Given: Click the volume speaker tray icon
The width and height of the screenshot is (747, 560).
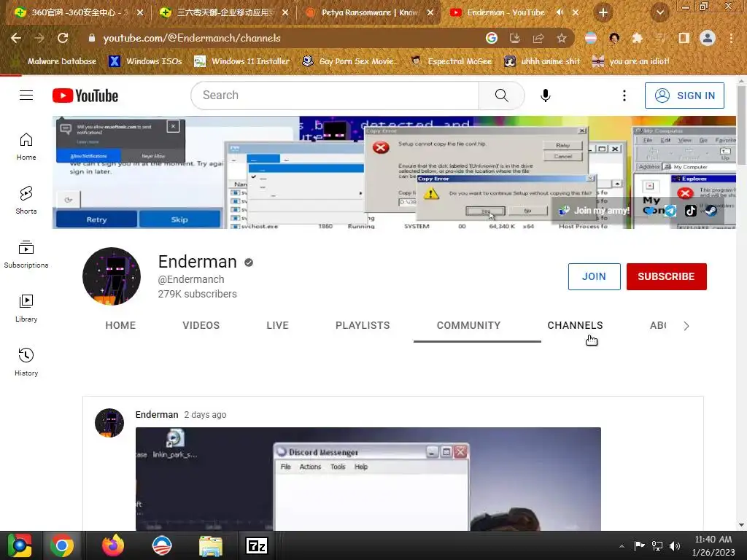Looking at the screenshot, I should (675, 545).
